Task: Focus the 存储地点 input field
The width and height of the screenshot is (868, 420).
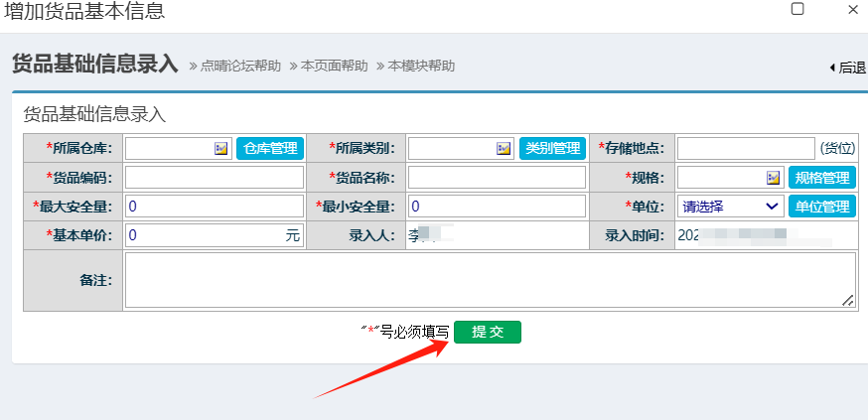Action: point(746,148)
